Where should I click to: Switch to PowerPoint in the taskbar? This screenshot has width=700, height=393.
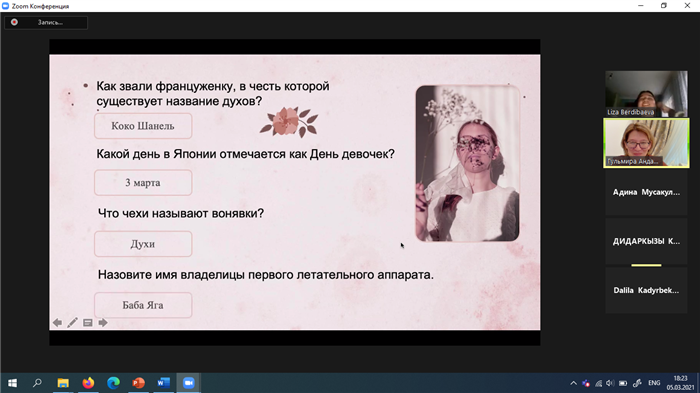(138, 383)
